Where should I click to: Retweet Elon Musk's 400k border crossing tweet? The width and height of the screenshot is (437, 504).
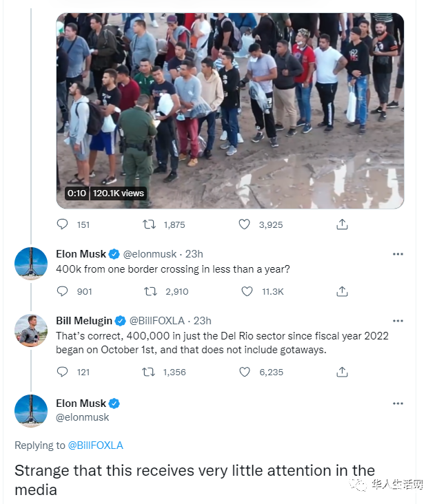click(151, 291)
